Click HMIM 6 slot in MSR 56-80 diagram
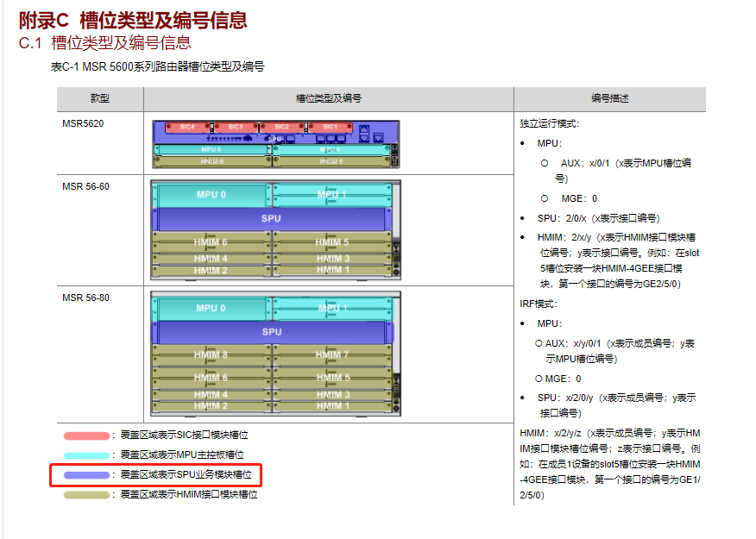Viewport: 756px width, 539px height. (211, 378)
